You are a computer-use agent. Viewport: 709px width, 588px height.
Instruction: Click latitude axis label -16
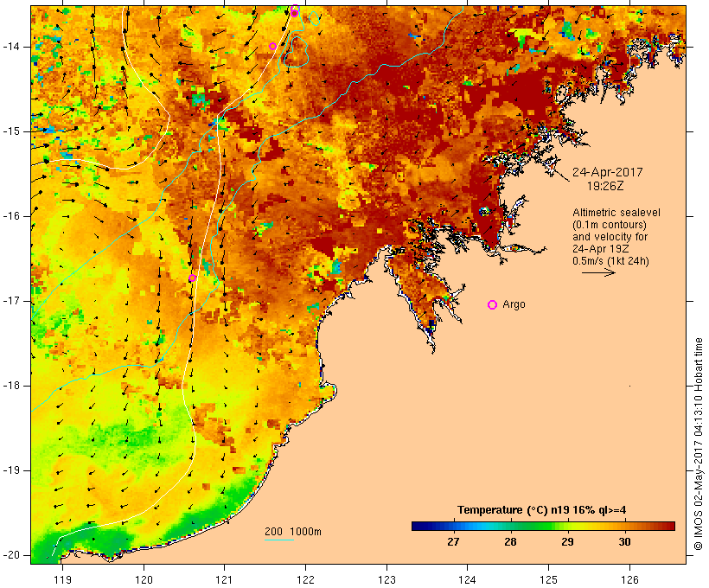[11, 216]
